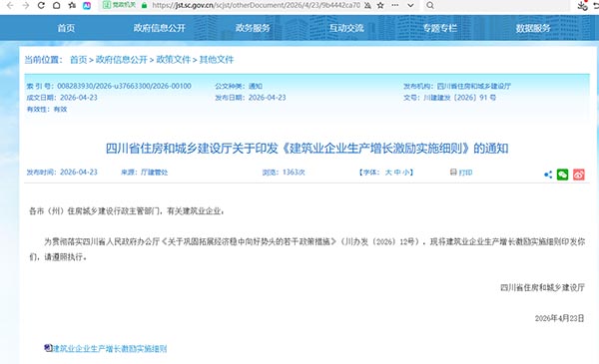Go back using the browser back arrow
Image resolution: width=599 pixels, height=364 pixels.
point(10,5)
